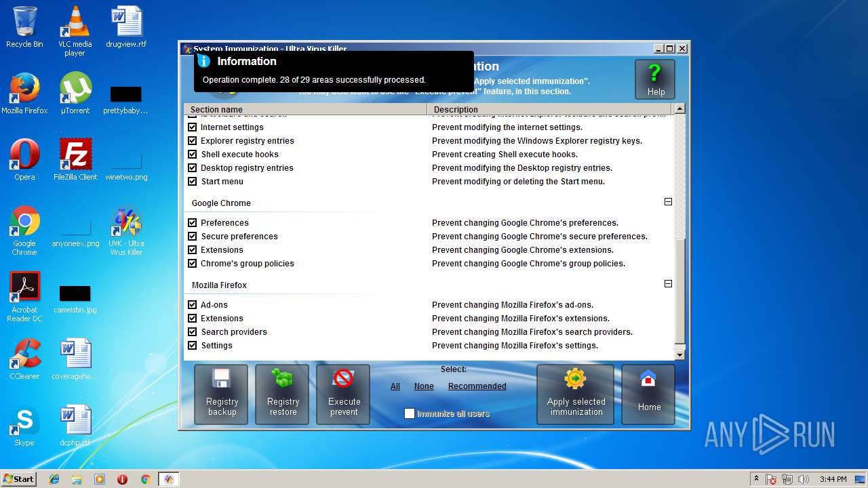
Task: Select None link
Action: 424,386
